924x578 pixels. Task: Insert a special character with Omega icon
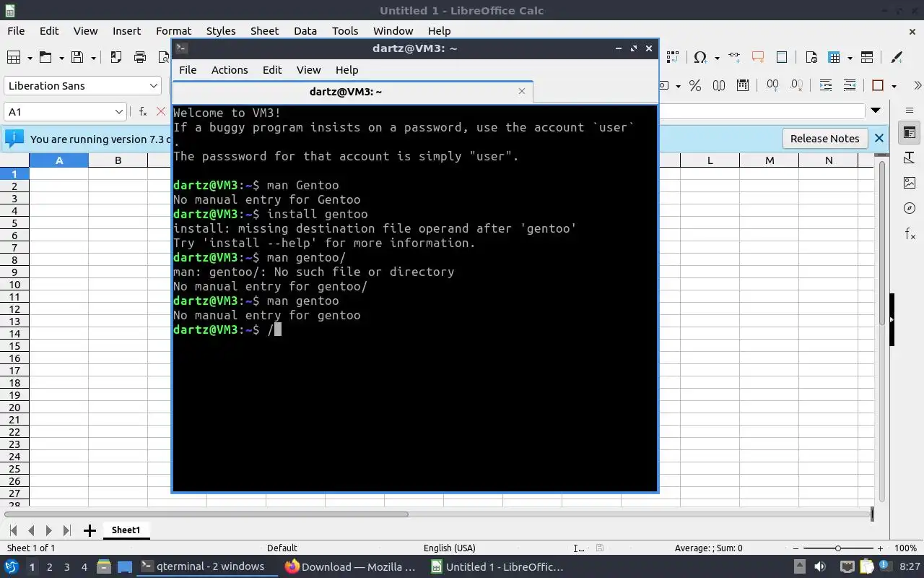click(699, 58)
